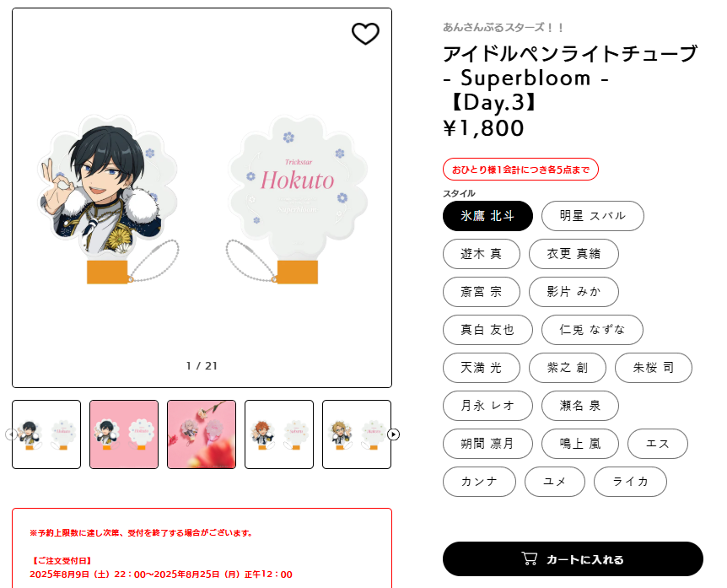Choose the 衣更 真緒 style
Image resolution: width=727 pixels, height=588 pixels.
[x=574, y=254]
